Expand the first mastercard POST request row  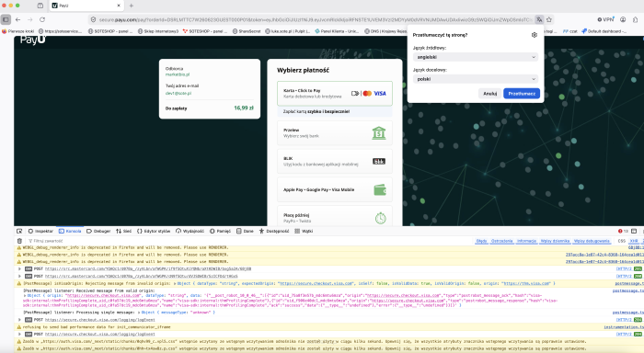pyautogui.click(x=19, y=268)
